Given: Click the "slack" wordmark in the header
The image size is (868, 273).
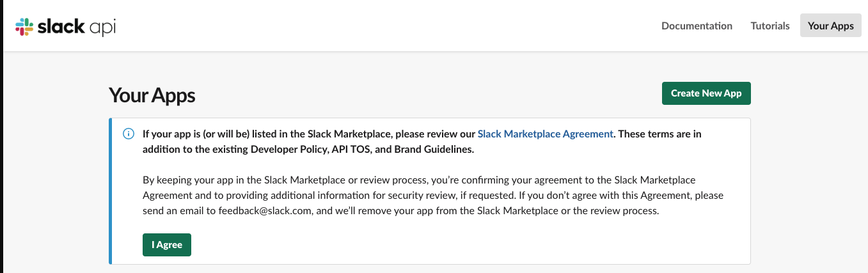Looking at the screenshot, I should point(61,26).
